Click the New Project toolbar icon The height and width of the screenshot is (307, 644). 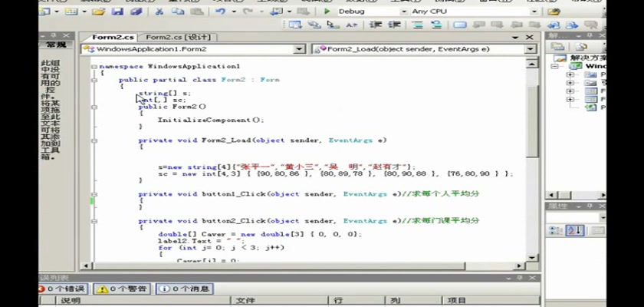pyautogui.click(x=44, y=12)
